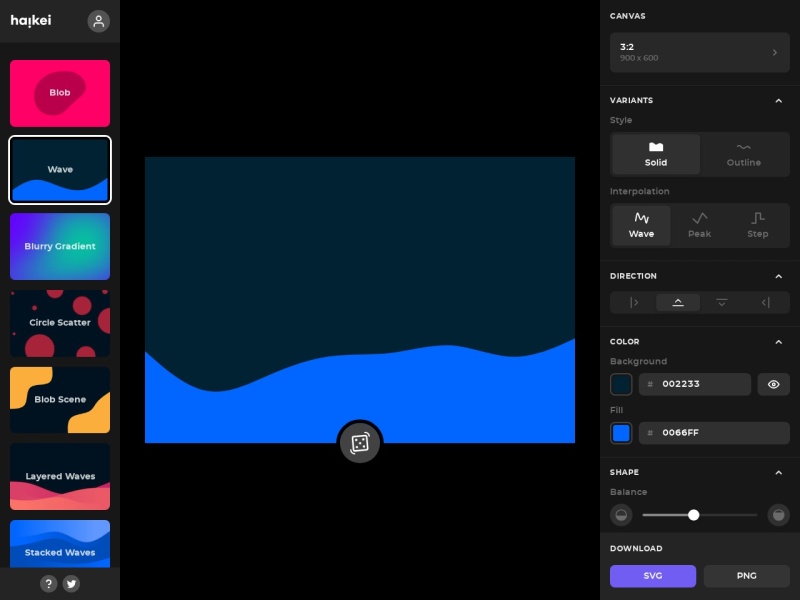
Task: Select the Layered Waves generator
Action: coord(60,477)
